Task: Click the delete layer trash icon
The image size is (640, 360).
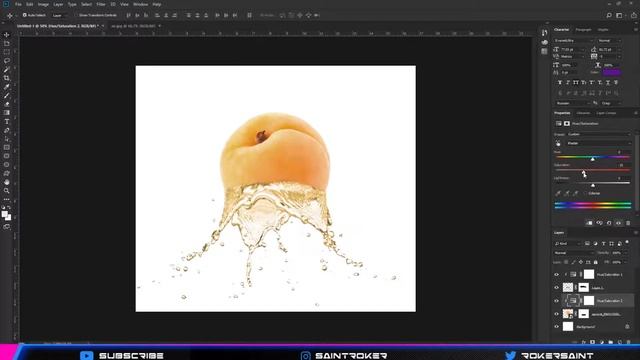Action: coord(629,342)
